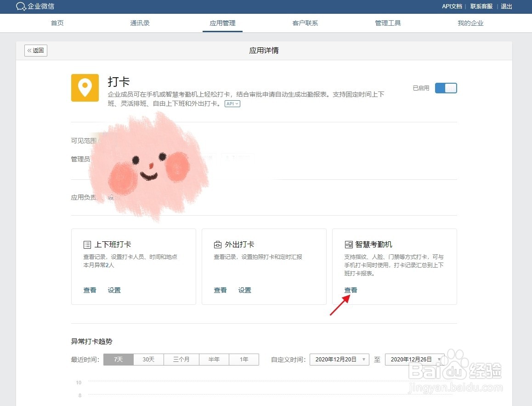Disable the 已启用 toggle switch

pyautogui.click(x=445, y=87)
